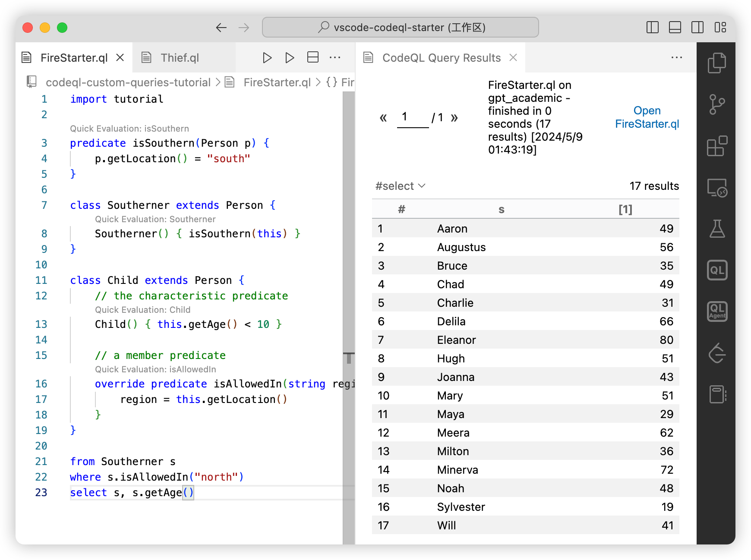Open the Remote Explorer view
The height and width of the screenshot is (560, 751).
pyautogui.click(x=717, y=188)
